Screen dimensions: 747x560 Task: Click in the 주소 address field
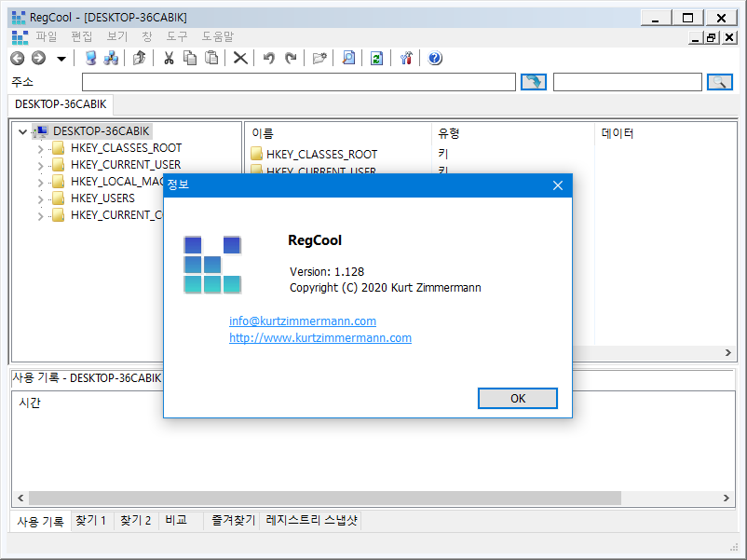pos(299,82)
